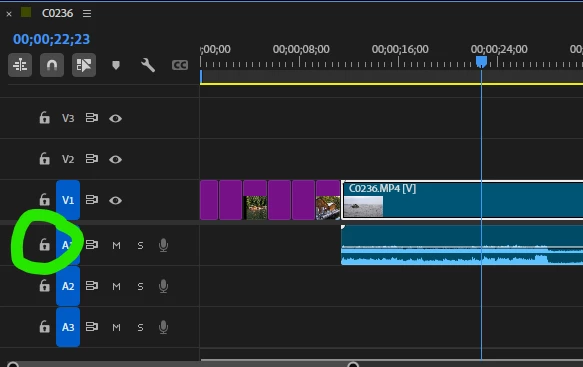Screen dimensions: 583x367
Task: Toggle lock on track A2
Action: pyautogui.click(x=45, y=286)
